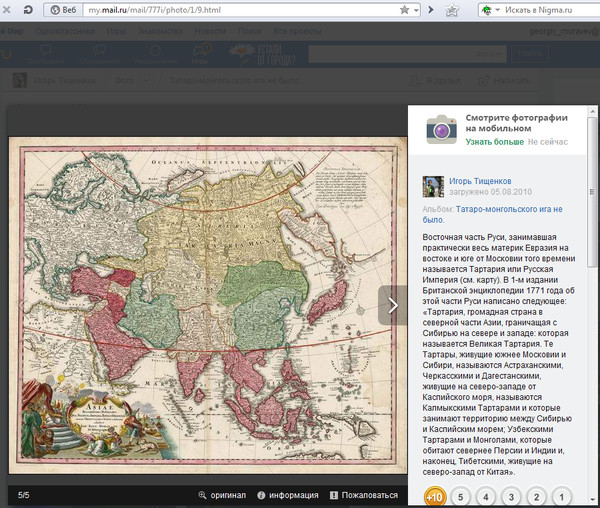
Task: Open the Фото filter dropdown in search
Action: (489, 54)
